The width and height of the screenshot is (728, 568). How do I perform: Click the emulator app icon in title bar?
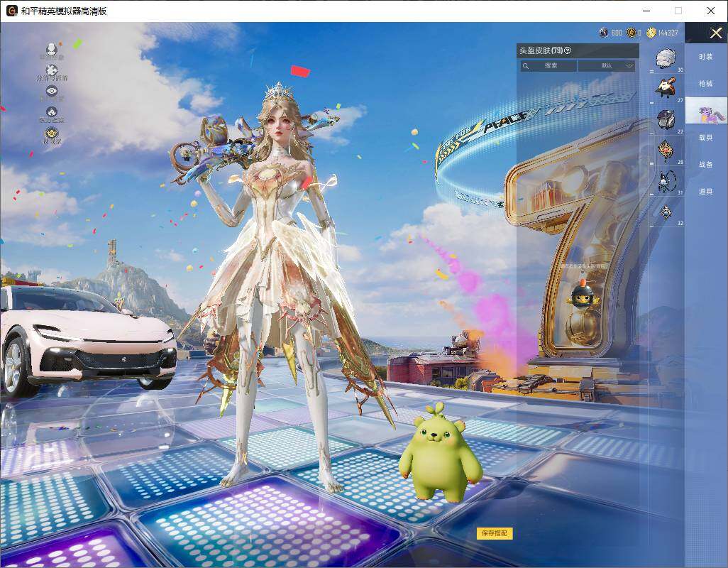click(x=11, y=11)
